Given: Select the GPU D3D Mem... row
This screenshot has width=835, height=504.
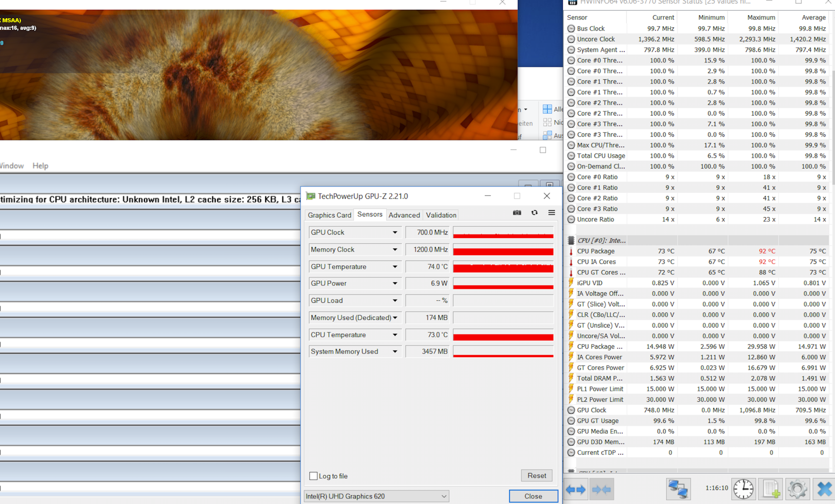Looking at the screenshot, I should click(697, 442).
